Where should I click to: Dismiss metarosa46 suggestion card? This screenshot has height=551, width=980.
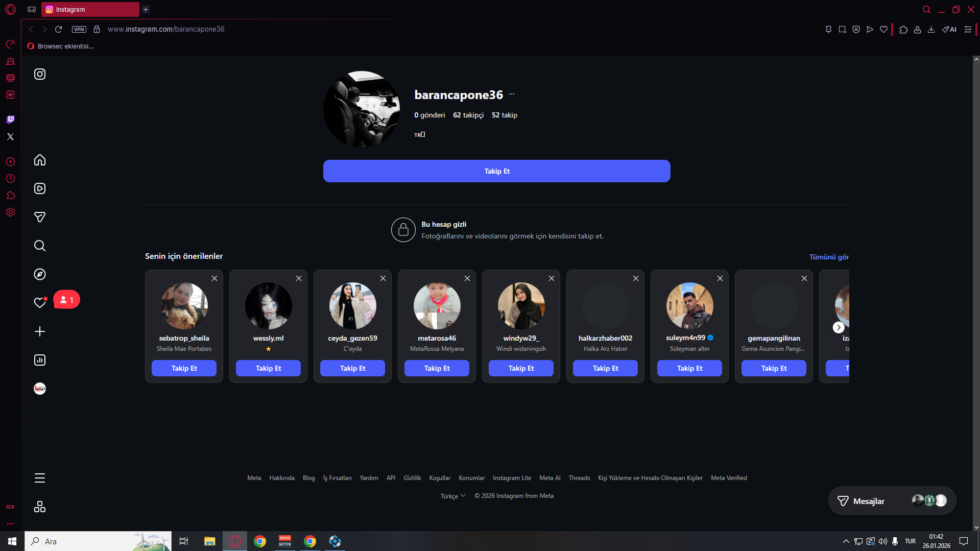pos(467,278)
